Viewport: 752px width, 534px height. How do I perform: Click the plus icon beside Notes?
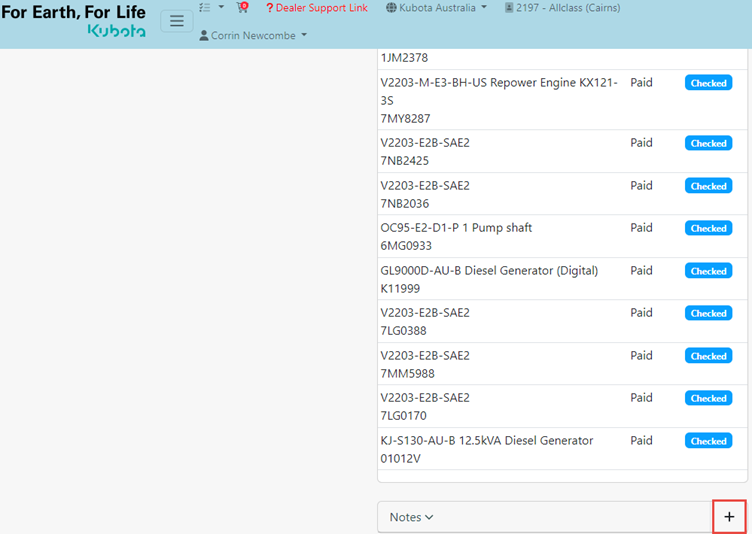coord(729,517)
